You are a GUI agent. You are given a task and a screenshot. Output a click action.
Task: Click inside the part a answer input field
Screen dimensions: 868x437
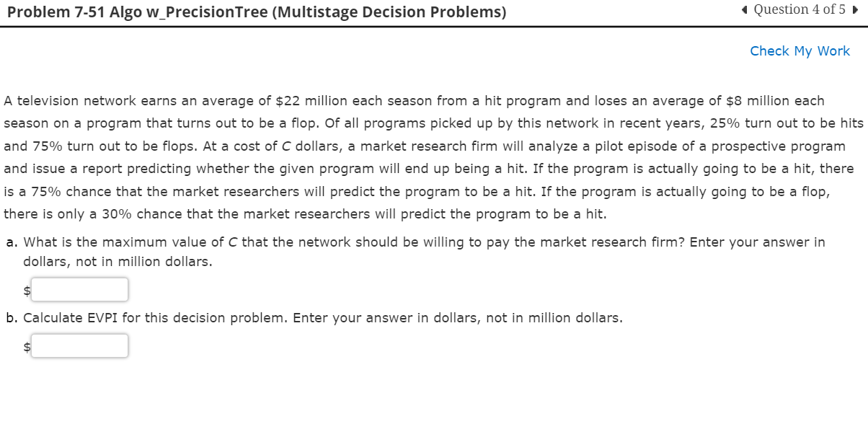79,289
